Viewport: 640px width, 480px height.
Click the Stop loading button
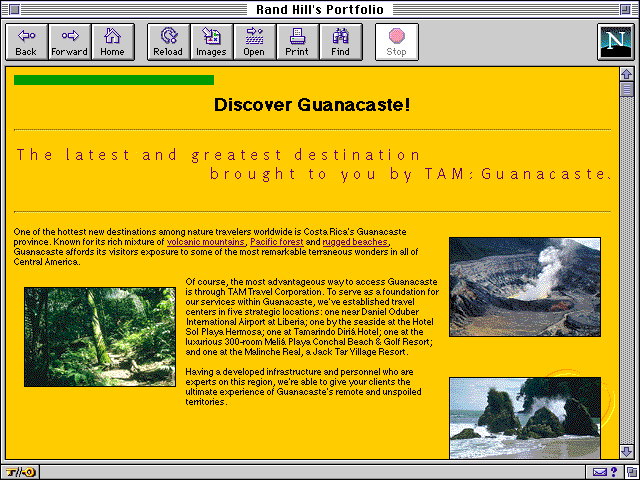click(397, 42)
